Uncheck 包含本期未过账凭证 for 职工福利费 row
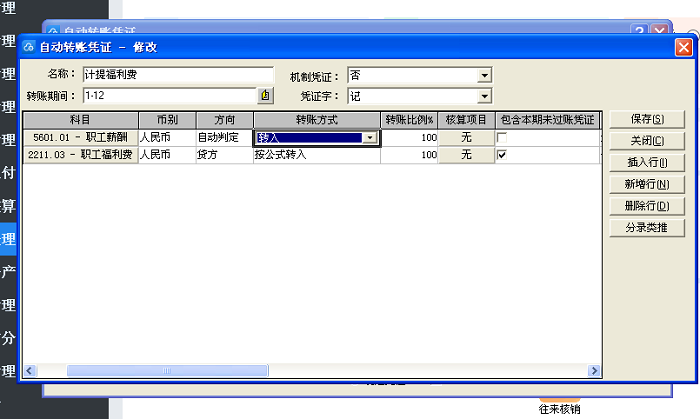This screenshot has width=700, height=419. [503, 155]
